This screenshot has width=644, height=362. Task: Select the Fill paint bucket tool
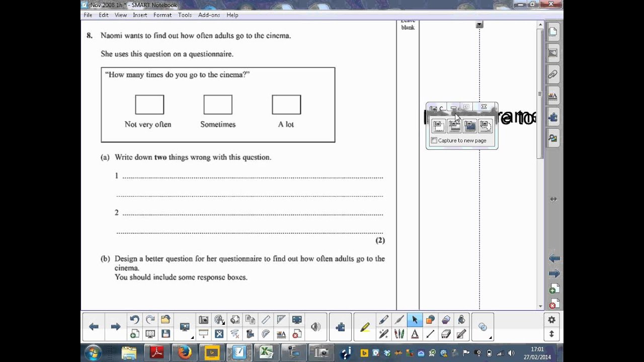pos(461,320)
